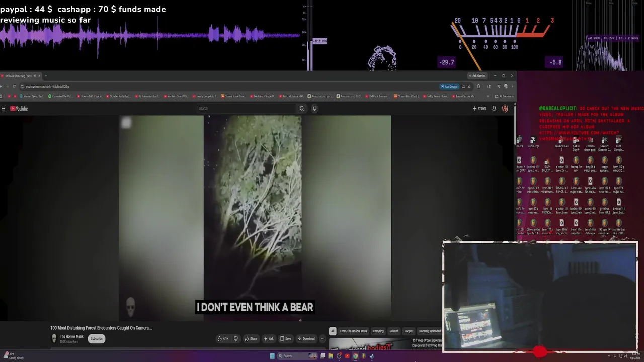The width and height of the screenshot is (644, 362).
Task: Click the video title text
Action: pos(101,328)
